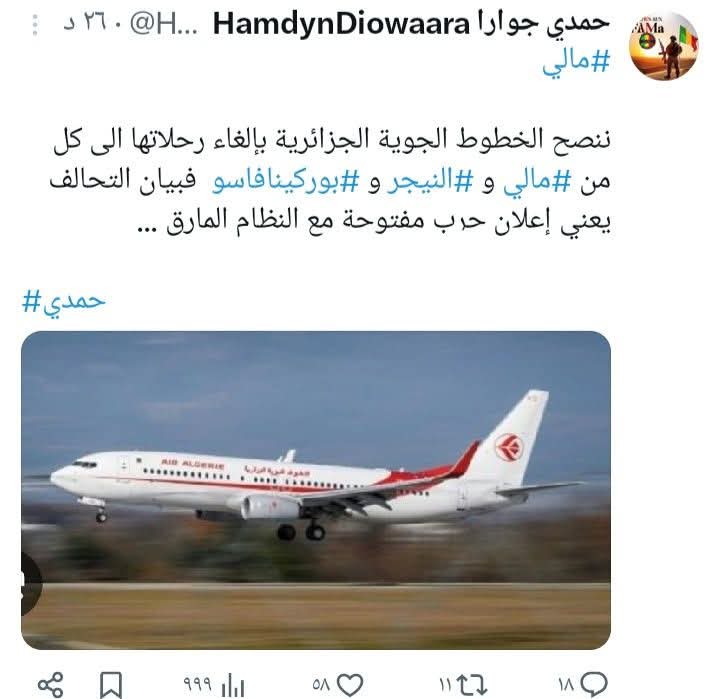
Task: Open the author's profile avatar
Action: pos(664,46)
